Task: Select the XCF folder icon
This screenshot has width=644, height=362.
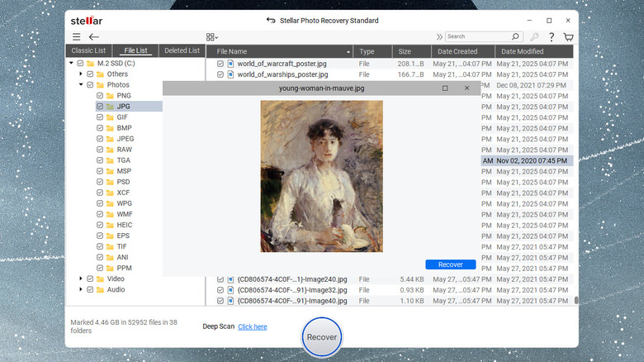Action: tap(110, 193)
